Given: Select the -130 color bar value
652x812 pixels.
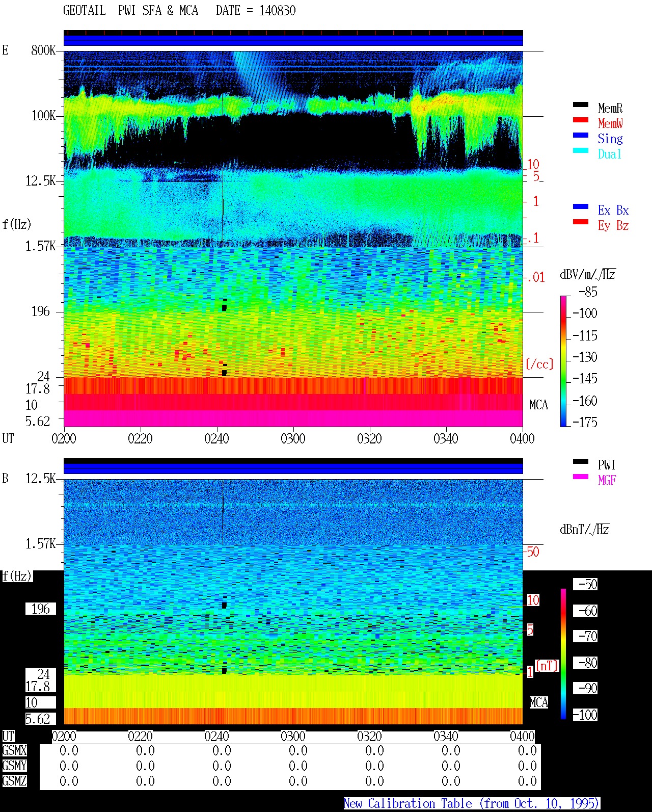Looking at the screenshot, I should coord(585,357).
